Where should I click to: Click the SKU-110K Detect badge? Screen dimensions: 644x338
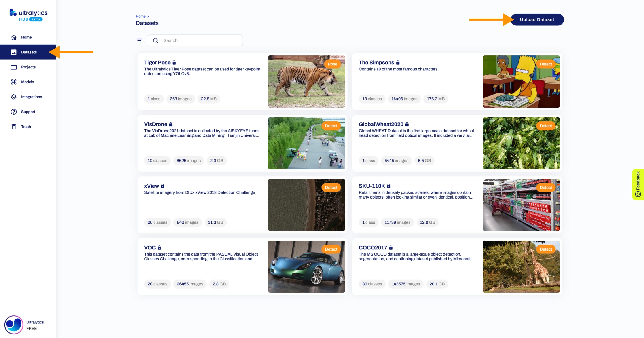[x=545, y=187]
